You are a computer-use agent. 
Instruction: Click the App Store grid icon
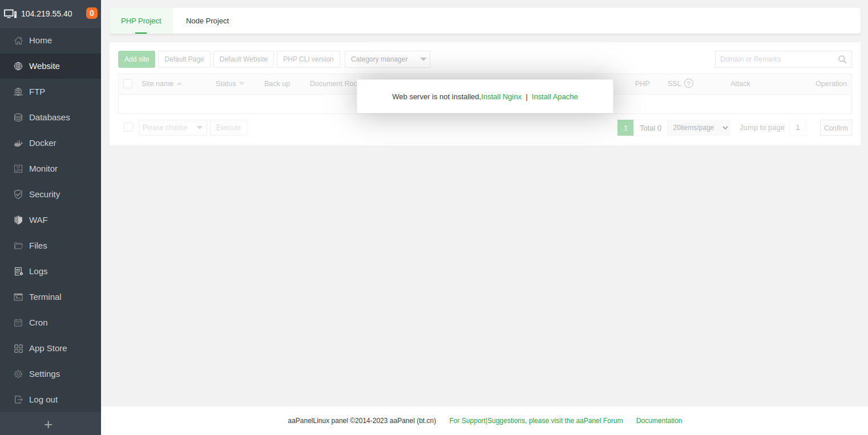click(18, 348)
